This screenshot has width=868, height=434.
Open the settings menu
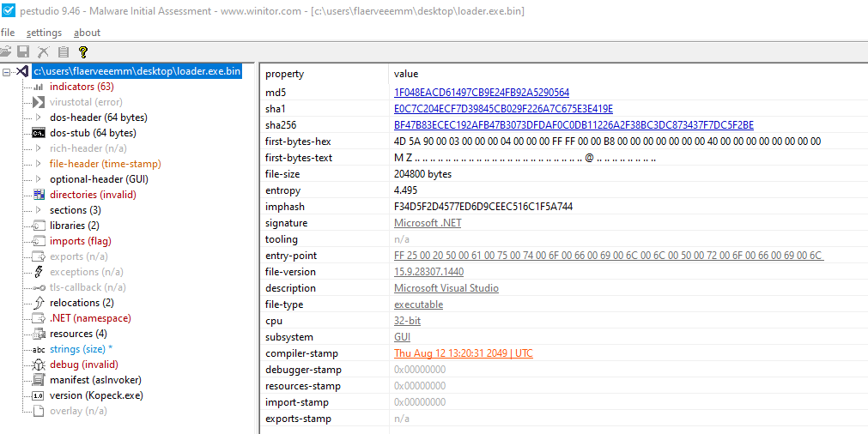point(44,33)
